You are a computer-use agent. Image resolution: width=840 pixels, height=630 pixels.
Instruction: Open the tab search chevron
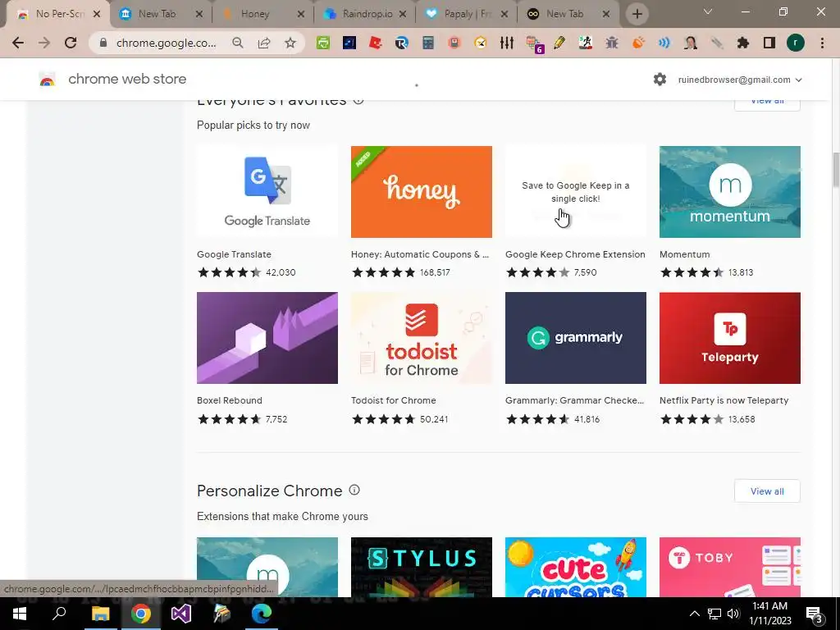[x=708, y=11]
